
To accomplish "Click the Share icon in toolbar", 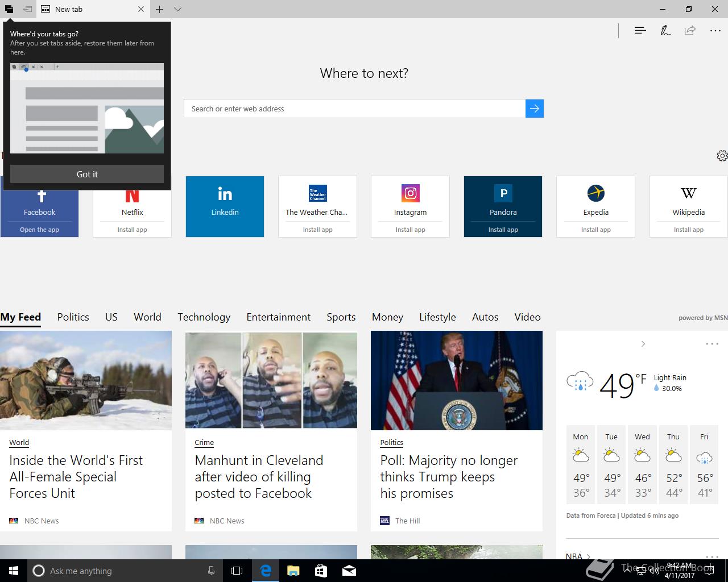I will [690, 31].
